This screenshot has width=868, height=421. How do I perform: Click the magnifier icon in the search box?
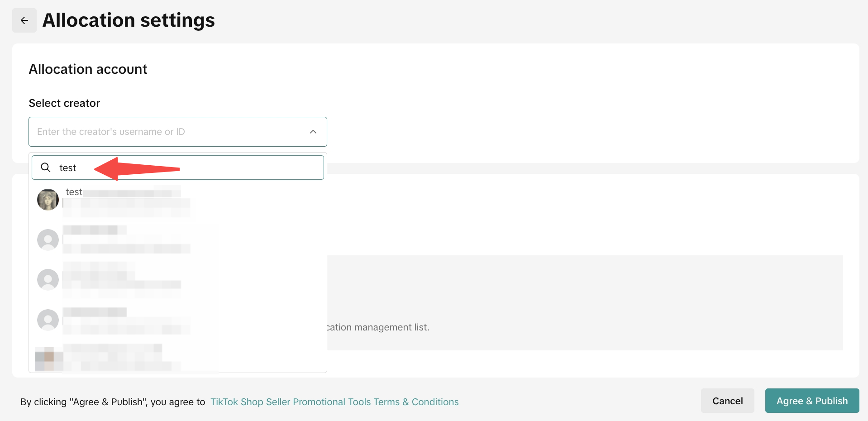[46, 167]
